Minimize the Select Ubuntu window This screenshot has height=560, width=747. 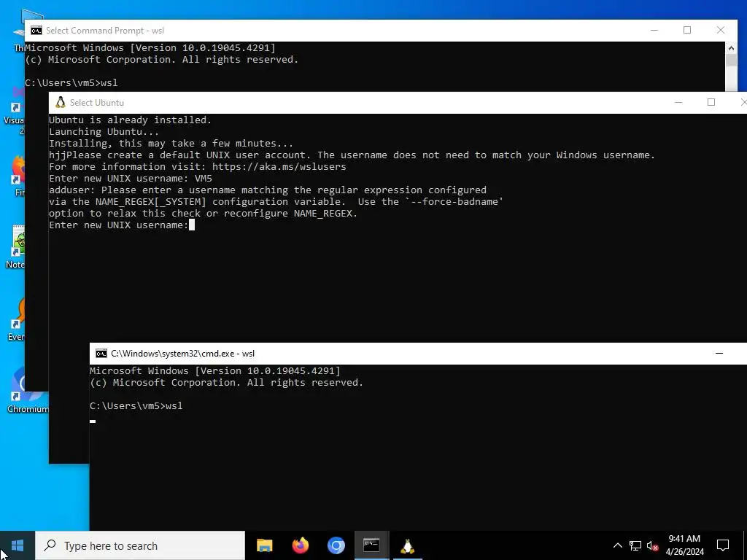click(x=678, y=102)
